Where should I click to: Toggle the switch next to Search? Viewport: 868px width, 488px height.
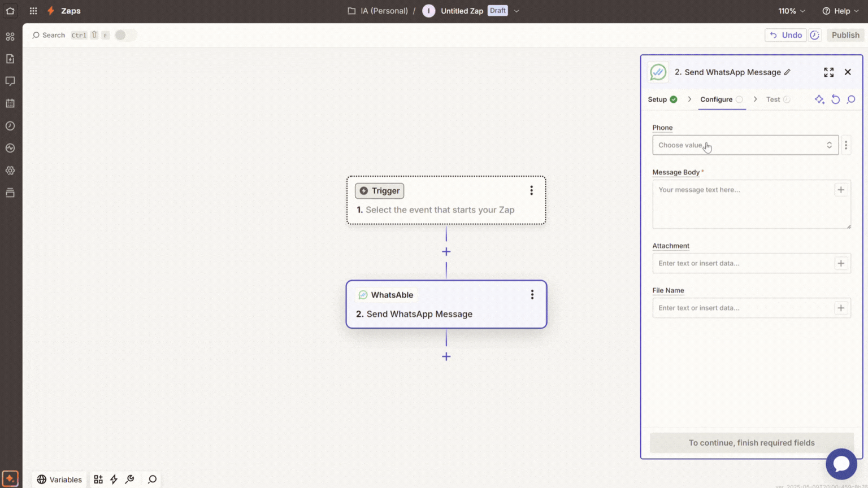(125, 35)
